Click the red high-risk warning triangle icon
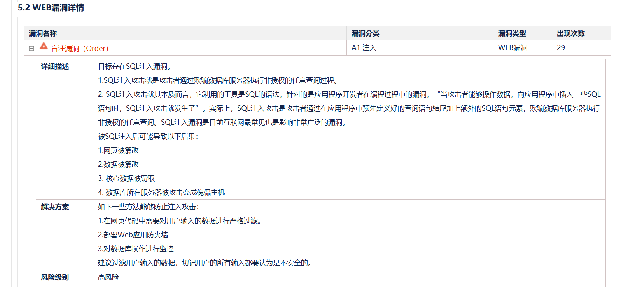 click(44, 46)
